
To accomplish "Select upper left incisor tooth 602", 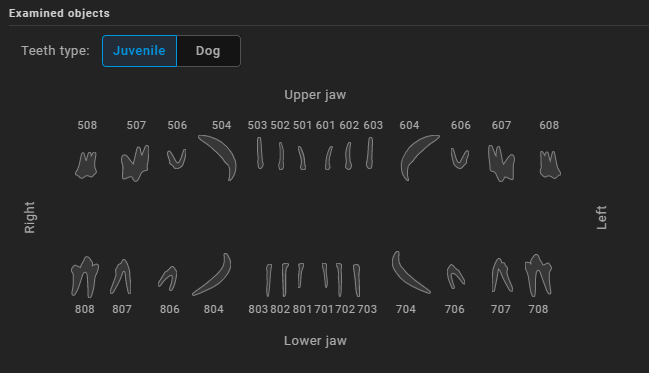I will pos(349,156).
